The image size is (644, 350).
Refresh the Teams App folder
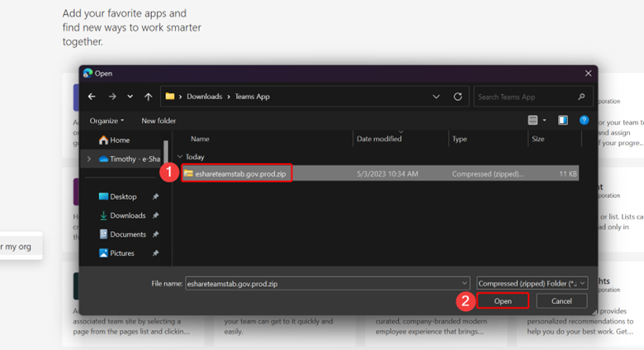[457, 97]
